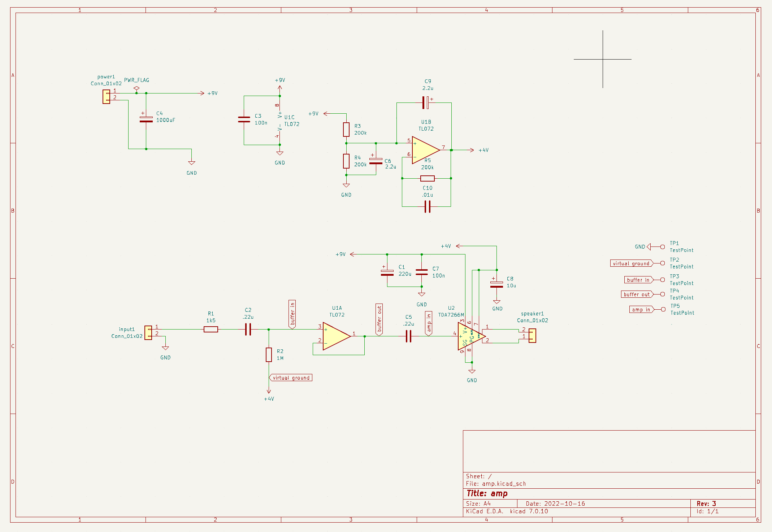This screenshot has width=772, height=532.
Task: Select the vertical buffer out label
Action: [379, 319]
